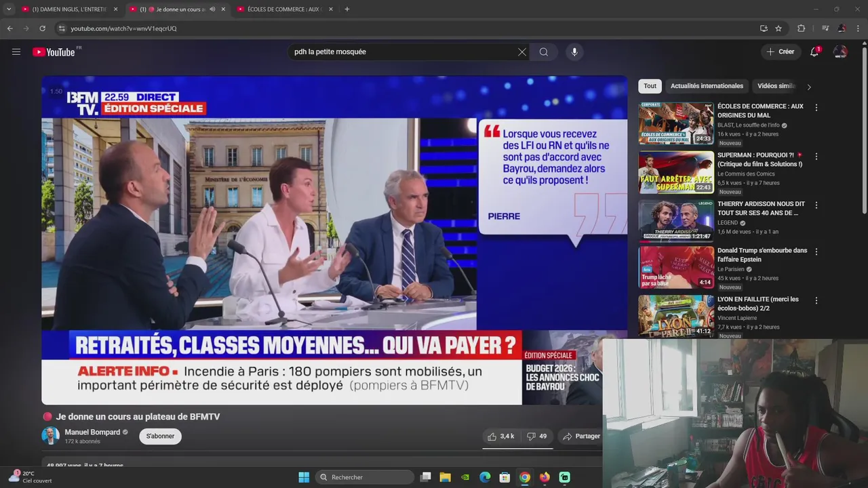Click the Créer button
Viewport: 868px width, 488px height.
point(781,52)
